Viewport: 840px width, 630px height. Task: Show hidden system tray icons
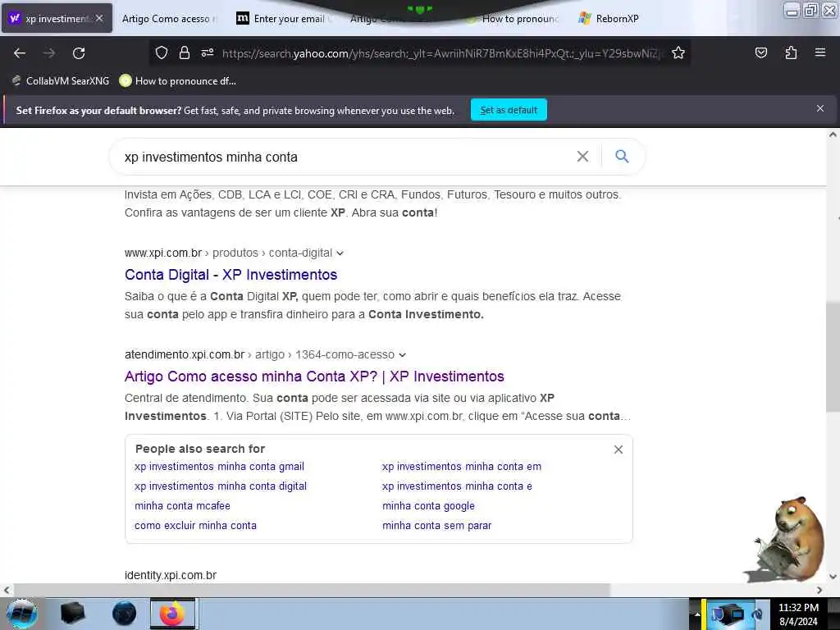697,614
